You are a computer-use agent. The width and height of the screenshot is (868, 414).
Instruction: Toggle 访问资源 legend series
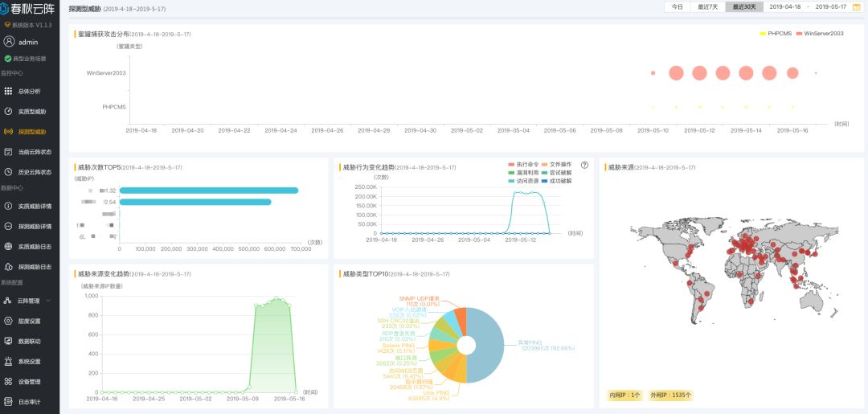coord(523,181)
